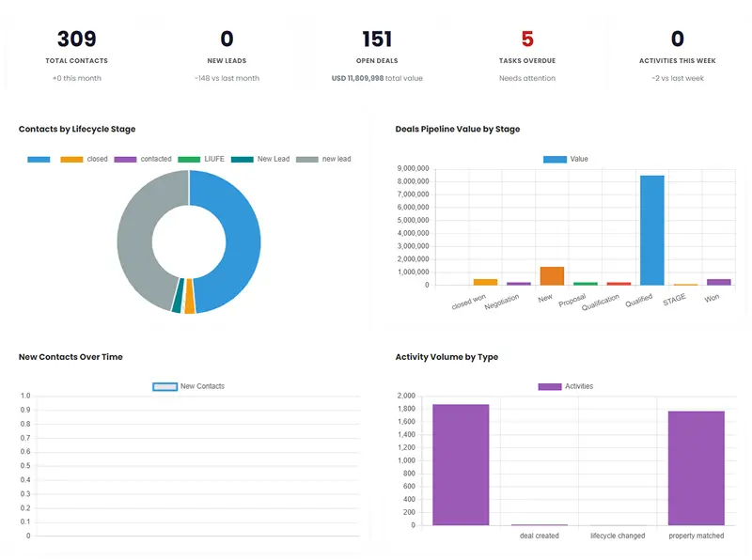Toggle the 'contacted' lifecycle legend entry
This screenshot has height=560, width=752.
[143, 159]
